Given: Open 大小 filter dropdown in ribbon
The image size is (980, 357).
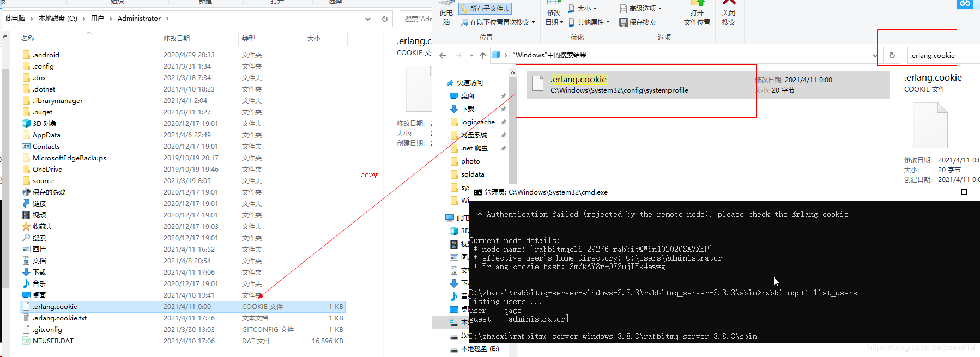Looking at the screenshot, I should [x=583, y=9].
